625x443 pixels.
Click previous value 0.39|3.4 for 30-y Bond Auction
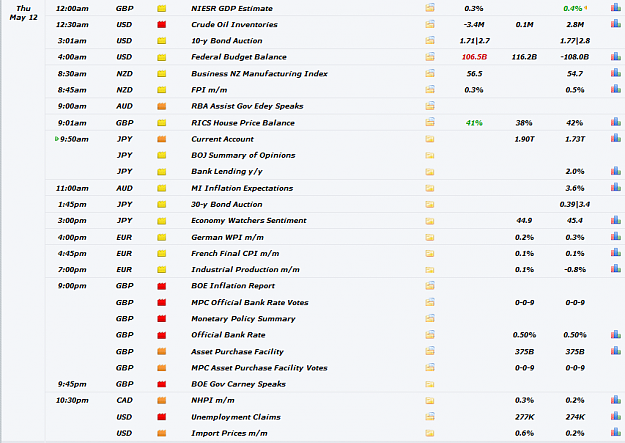pyautogui.click(x=575, y=205)
